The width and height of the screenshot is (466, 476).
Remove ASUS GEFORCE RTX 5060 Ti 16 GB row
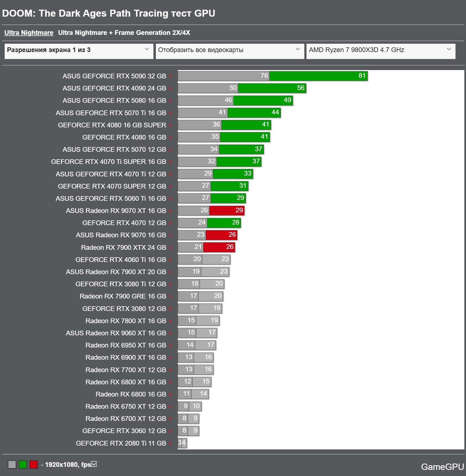point(170,199)
